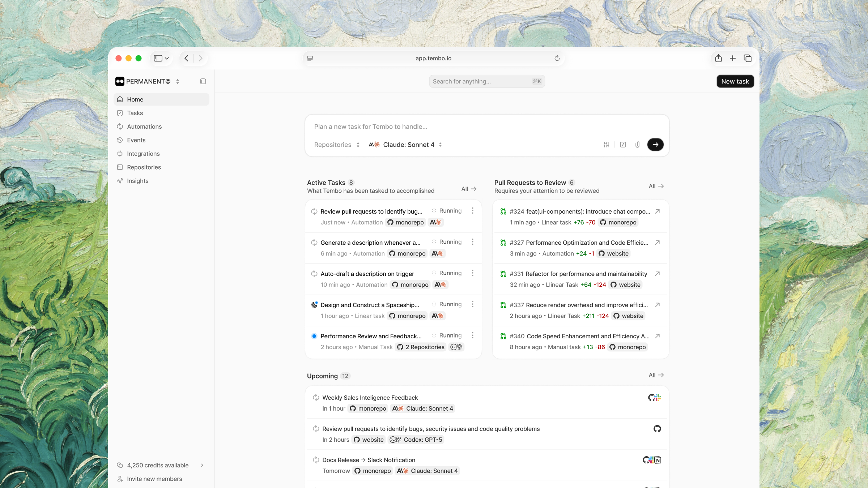This screenshot has height=488, width=868.
Task: Open Insights from the sidebar
Action: (x=137, y=181)
